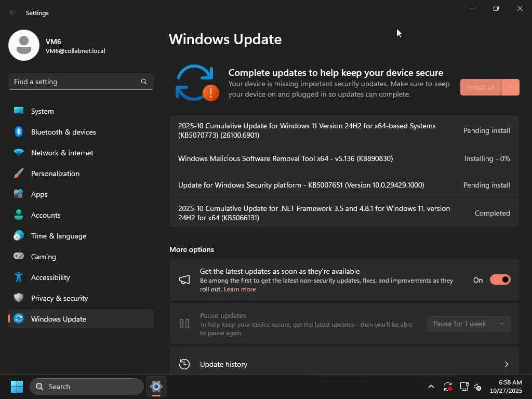
Task: Click the Accessibility figure icon
Action: click(x=19, y=277)
